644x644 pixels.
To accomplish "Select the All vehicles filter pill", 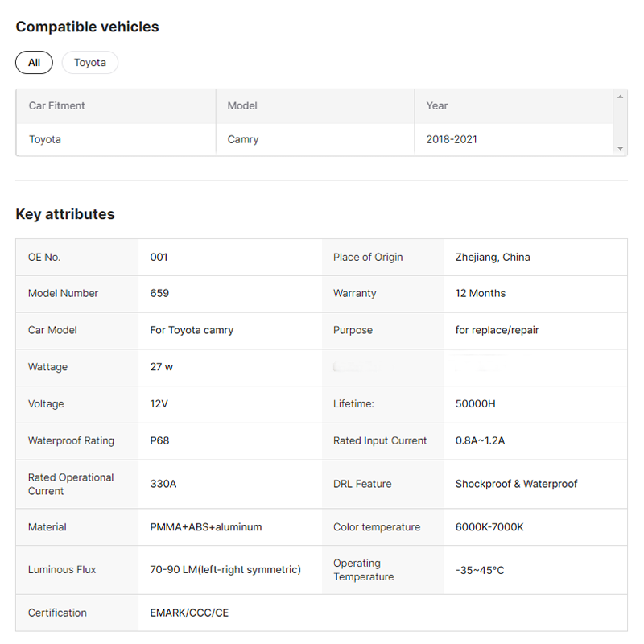I will [34, 63].
